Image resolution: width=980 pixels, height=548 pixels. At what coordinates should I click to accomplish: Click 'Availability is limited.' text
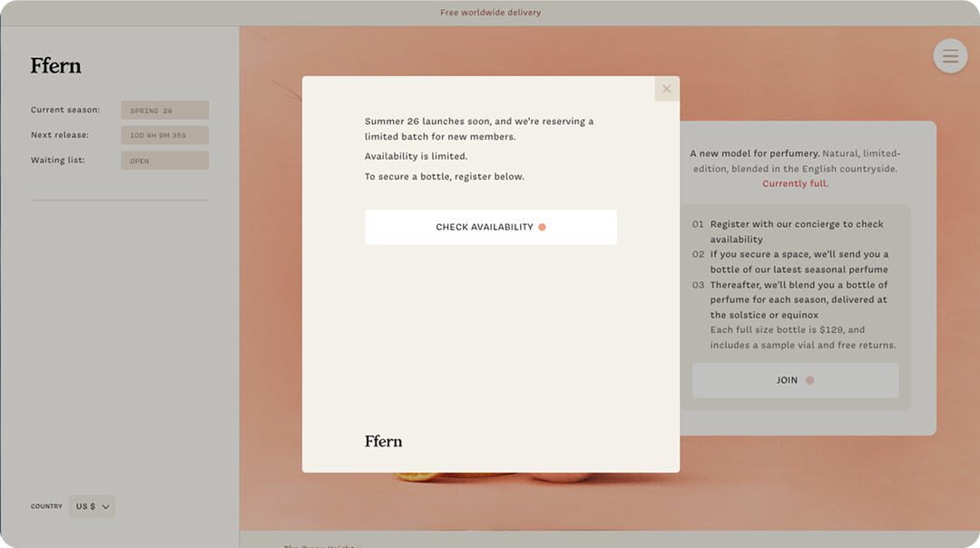[x=416, y=156]
